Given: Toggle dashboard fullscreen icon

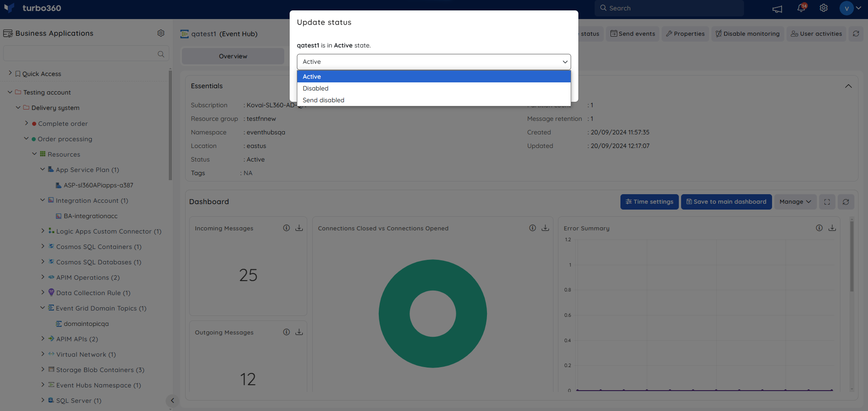Looking at the screenshot, I should pos(827,202).
